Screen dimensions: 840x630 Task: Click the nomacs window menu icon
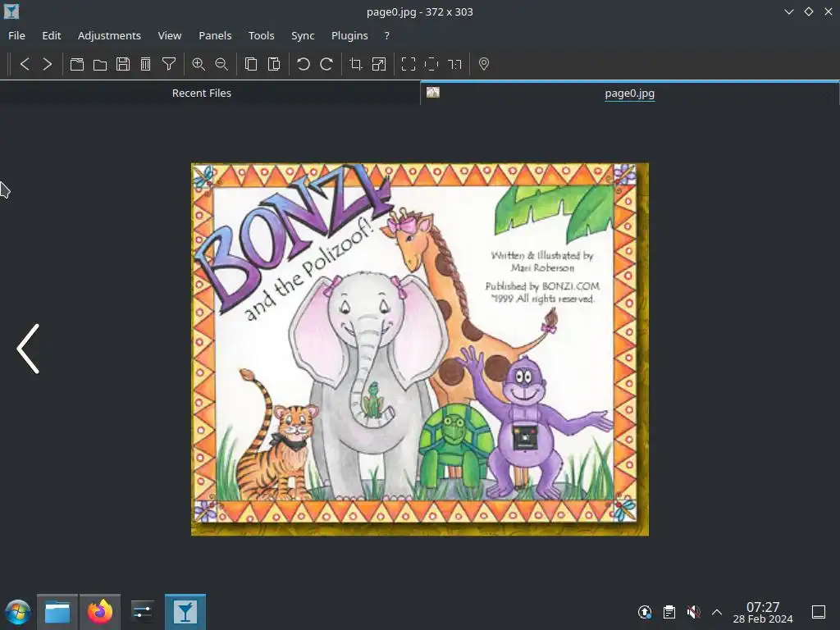click(x=11, y=11)
